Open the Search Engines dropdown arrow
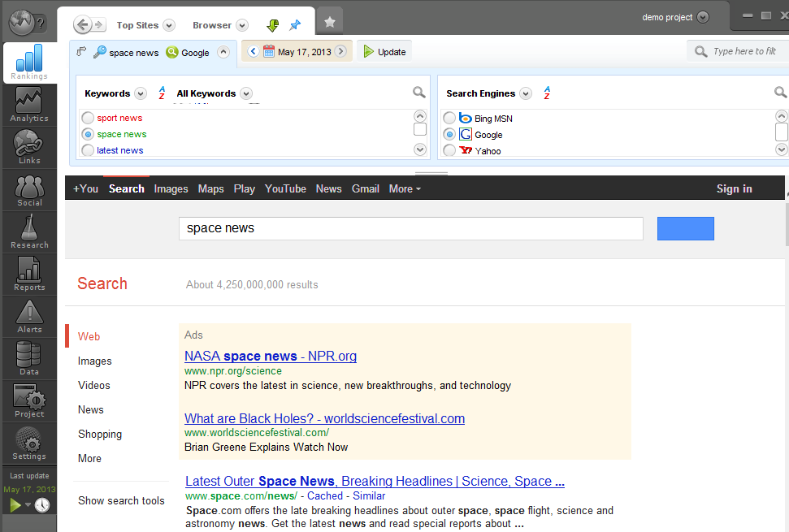Image resolution: width=789 pixels, height=532 pixels. (526, 93)
